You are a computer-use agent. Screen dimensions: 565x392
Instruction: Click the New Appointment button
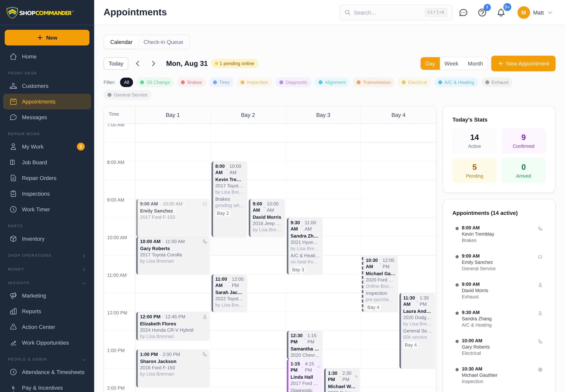point(523,64)
